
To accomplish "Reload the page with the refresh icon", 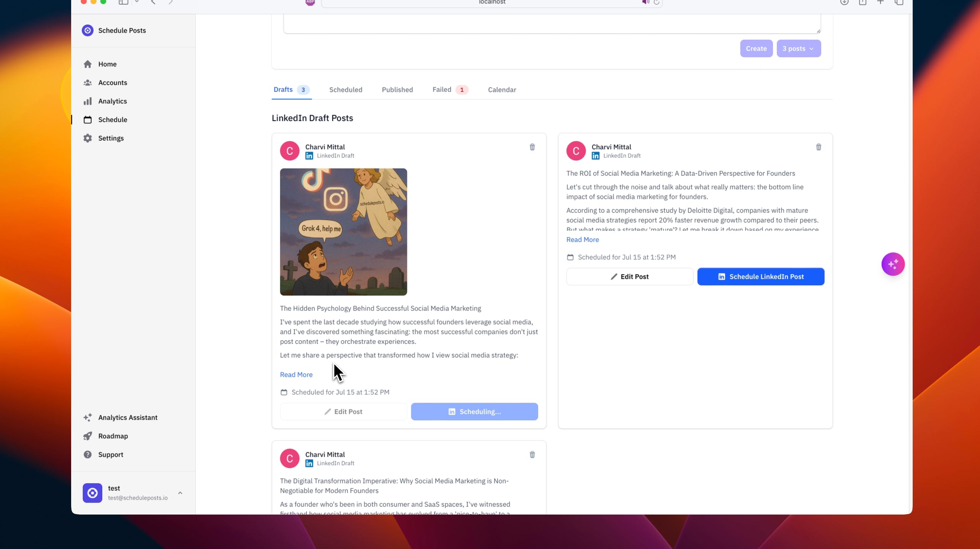I will (x=656, y=2).
